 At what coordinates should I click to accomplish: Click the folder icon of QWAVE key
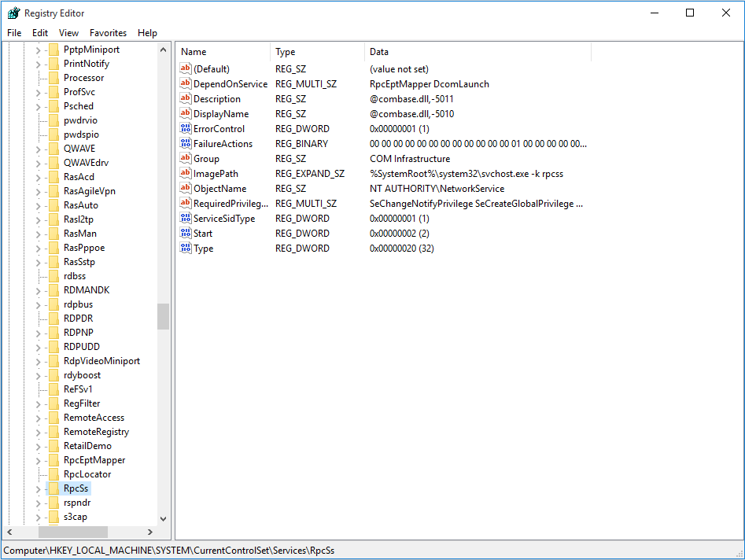(x=54, y=148)
